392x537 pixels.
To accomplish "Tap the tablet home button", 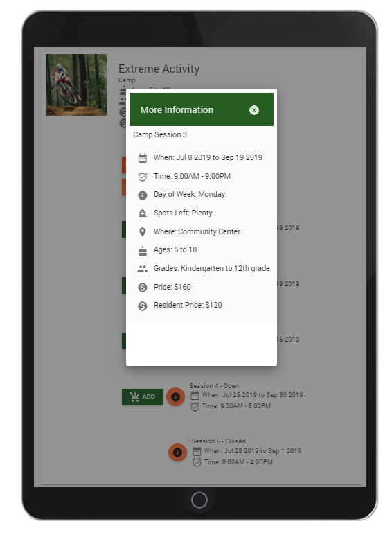I will pyautogui.click(x=199, y=500).
